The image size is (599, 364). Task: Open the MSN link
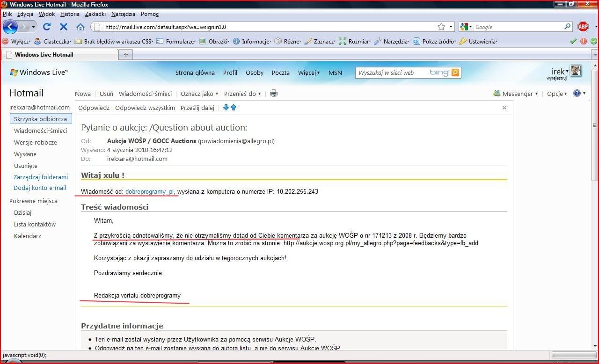(x=335, y=73)
